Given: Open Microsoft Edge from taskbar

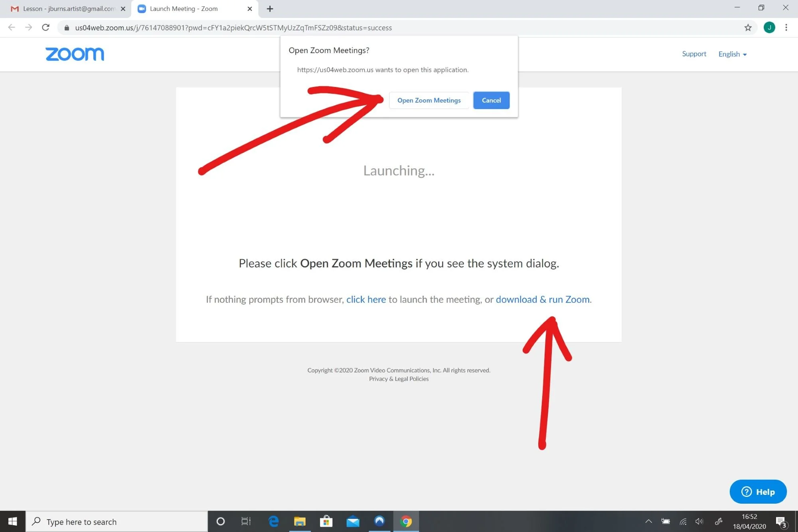Looking at the screenshot, I should (x=273, y=521).
